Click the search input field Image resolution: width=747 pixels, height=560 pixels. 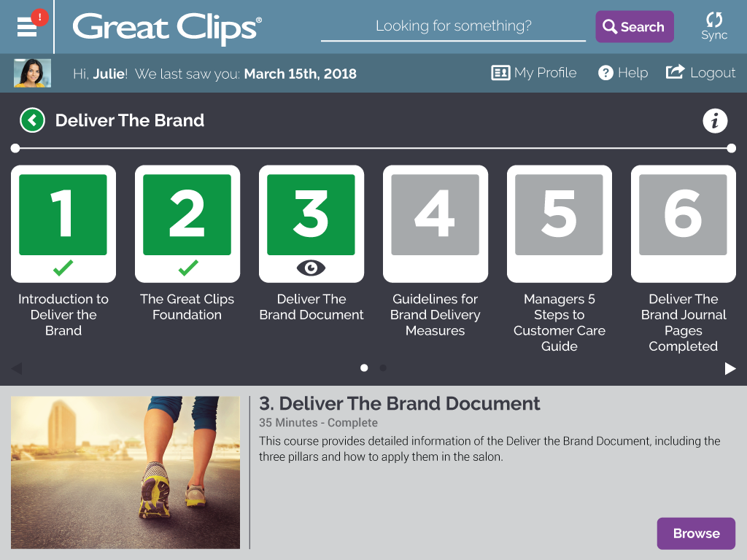[x=452, y=26]
